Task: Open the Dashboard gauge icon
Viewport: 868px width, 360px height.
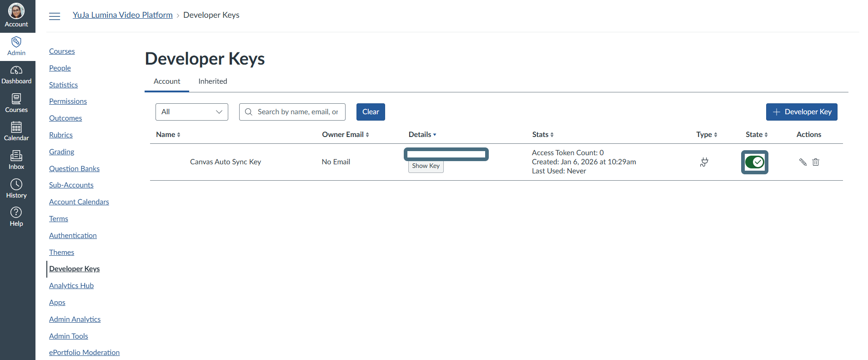Action: pos(16,70)
